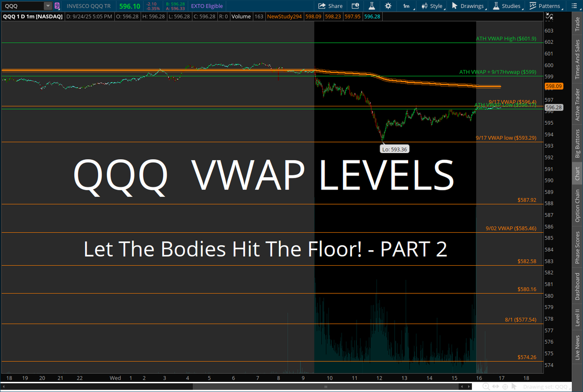Click the symbol entry field showing QQQ
The height and width of the screenshot is (392, 583).
coord(23,6)
